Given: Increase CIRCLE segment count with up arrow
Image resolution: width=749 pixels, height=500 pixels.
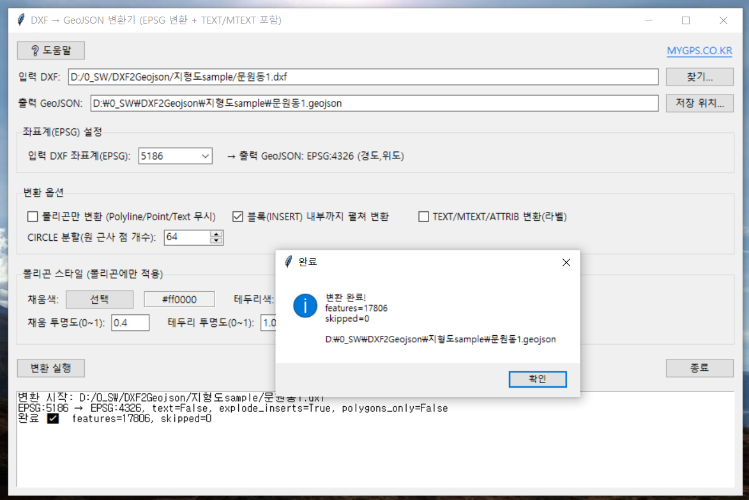Looking at the screenshot, I should [x=216, y=234].
